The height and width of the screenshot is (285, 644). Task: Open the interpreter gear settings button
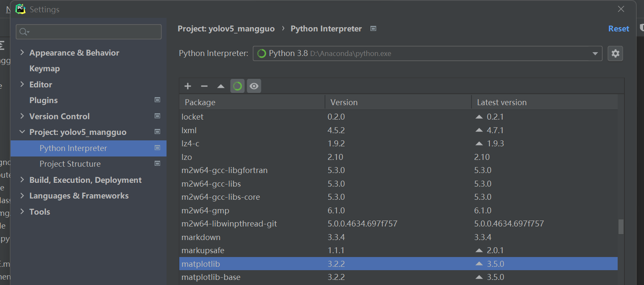pos(616,53)
